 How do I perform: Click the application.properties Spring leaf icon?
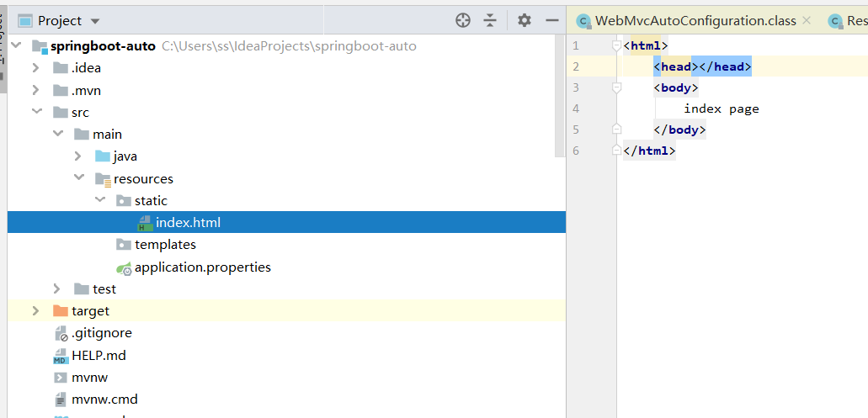tap(124, 268)
